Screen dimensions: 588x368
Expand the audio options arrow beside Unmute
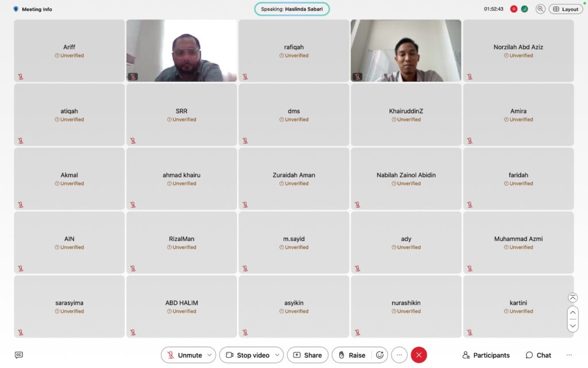click(x=210, y=355)
